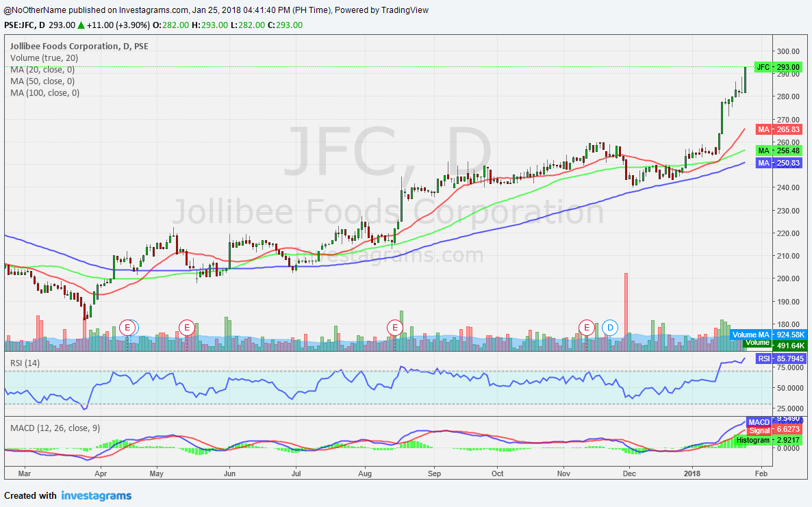This screenshot has width=812, height=507.
Task: Select the red MA 265.83 label
Action: pos(777,129)
